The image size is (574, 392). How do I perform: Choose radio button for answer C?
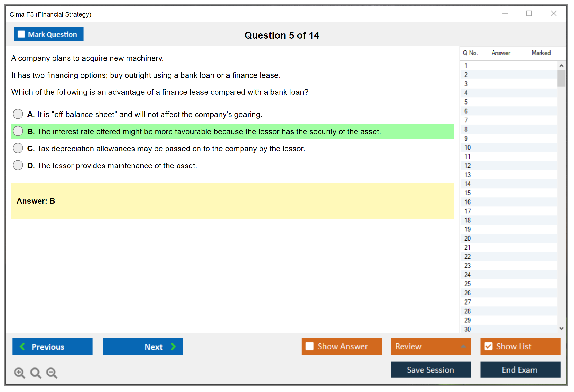[18, 148]
